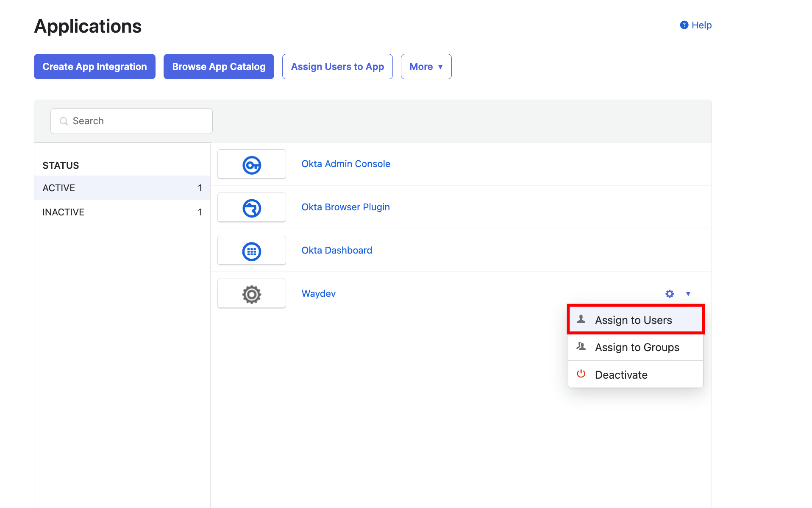Click Create App Integration button
The height and width of the screenshot is (508, 812).
click(x=95, y=67)
